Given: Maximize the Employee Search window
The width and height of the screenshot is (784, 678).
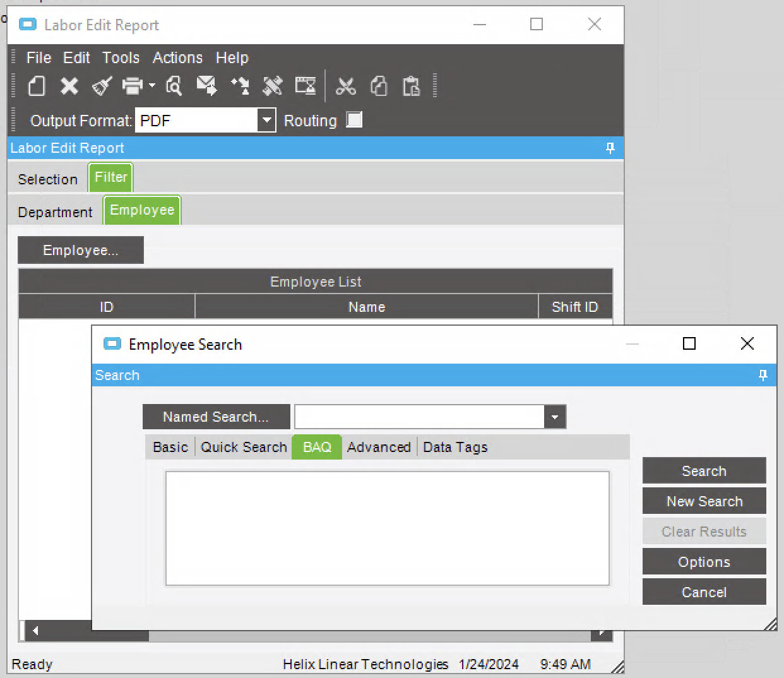Looking at the screenshot, I should pos(689,343).
